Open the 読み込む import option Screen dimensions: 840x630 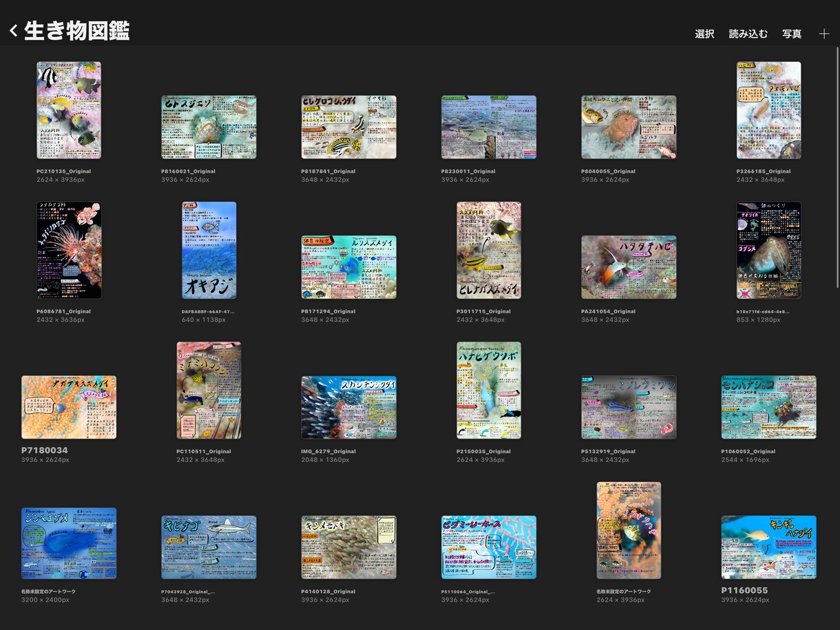click(x=748, y=34)
